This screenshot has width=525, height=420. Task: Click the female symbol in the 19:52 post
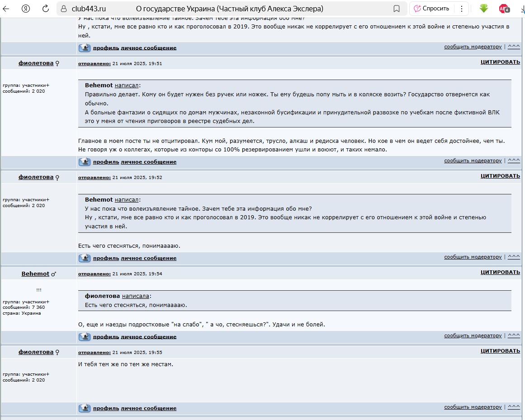click(x=57, y=178)
